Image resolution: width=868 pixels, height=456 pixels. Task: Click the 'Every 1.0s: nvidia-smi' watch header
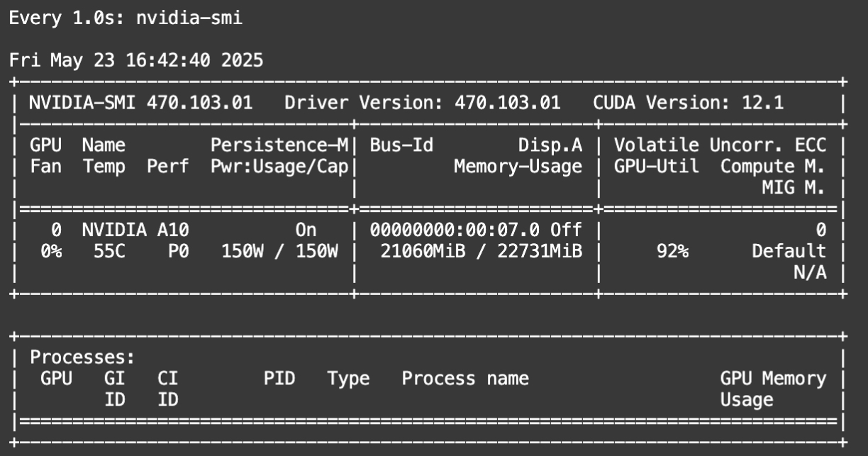coord(126,18)
